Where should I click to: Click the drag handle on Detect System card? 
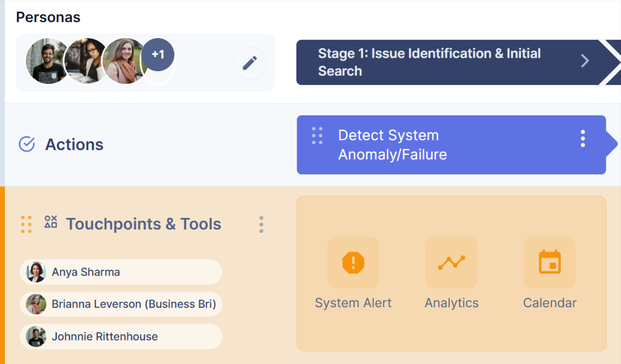click(x=317, y=136)
